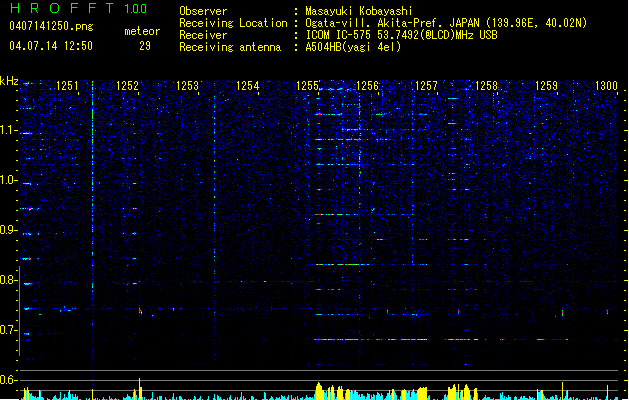Click the 0.6 kHz axis label
This screenshot has width=629, height=400.
[x=7, y=380]
